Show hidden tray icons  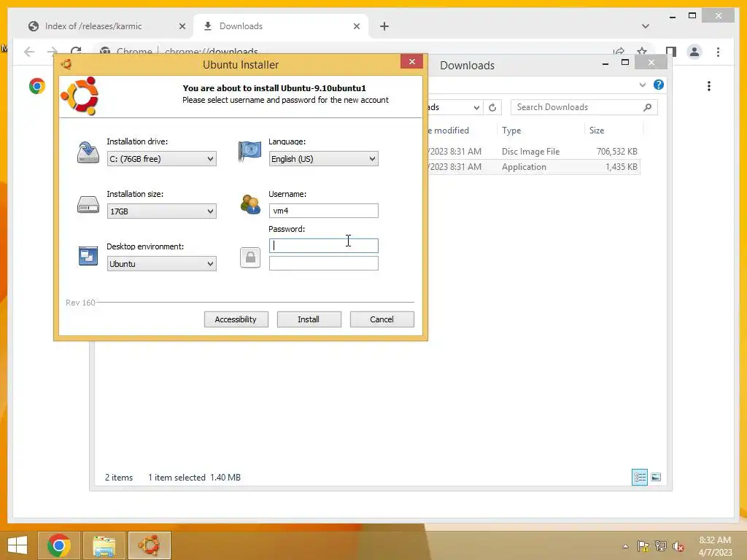[x=625, y=546]
